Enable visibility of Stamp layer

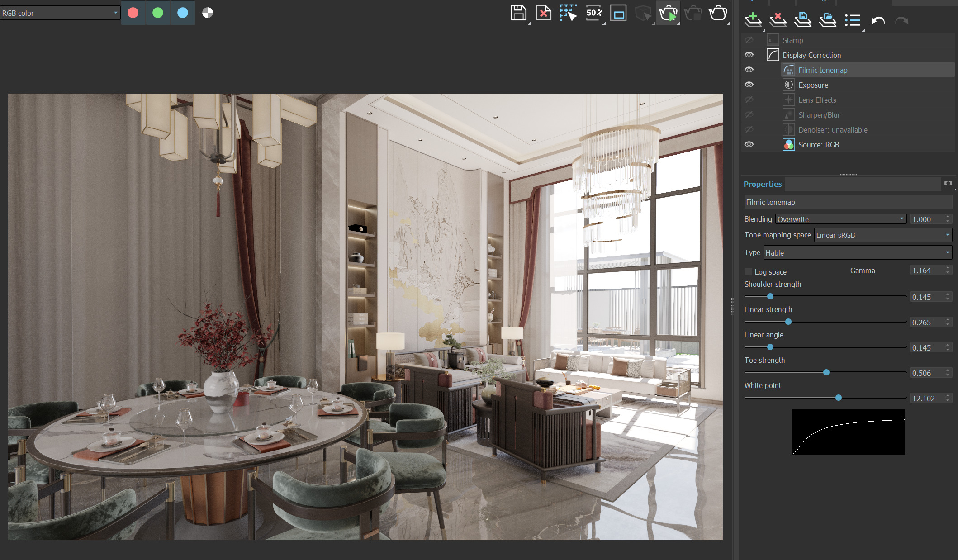749,40
